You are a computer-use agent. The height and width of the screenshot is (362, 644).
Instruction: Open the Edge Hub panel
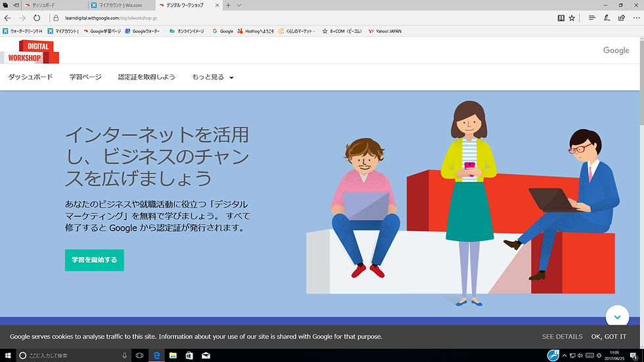(x=592, y=18)
